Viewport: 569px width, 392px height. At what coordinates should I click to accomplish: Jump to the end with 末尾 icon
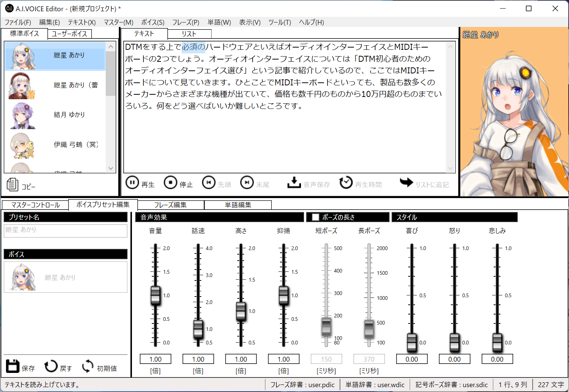point(247,182)
